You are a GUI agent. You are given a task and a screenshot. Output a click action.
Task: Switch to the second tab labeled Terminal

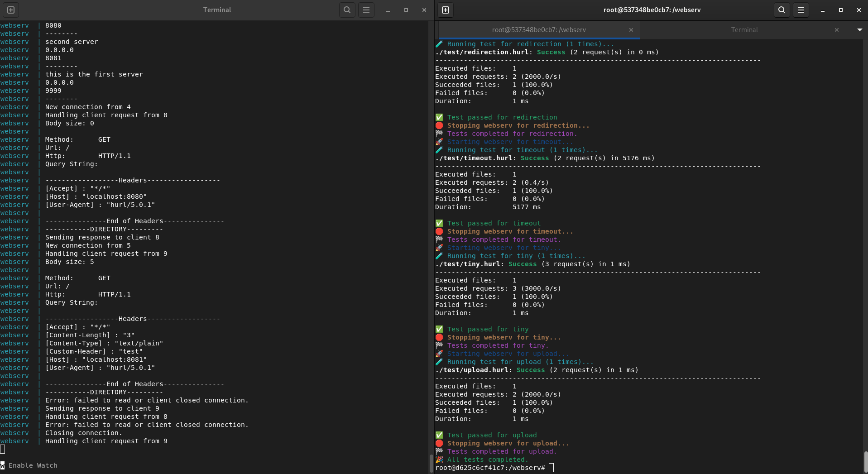coord(744,30)
